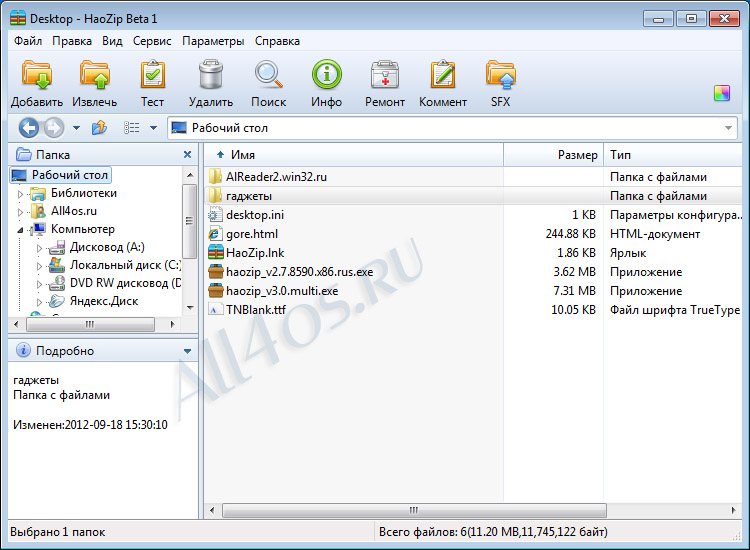Open view mode dropdown arrow
The height and width of the screenshot is (550, 750).
(153, 128)
